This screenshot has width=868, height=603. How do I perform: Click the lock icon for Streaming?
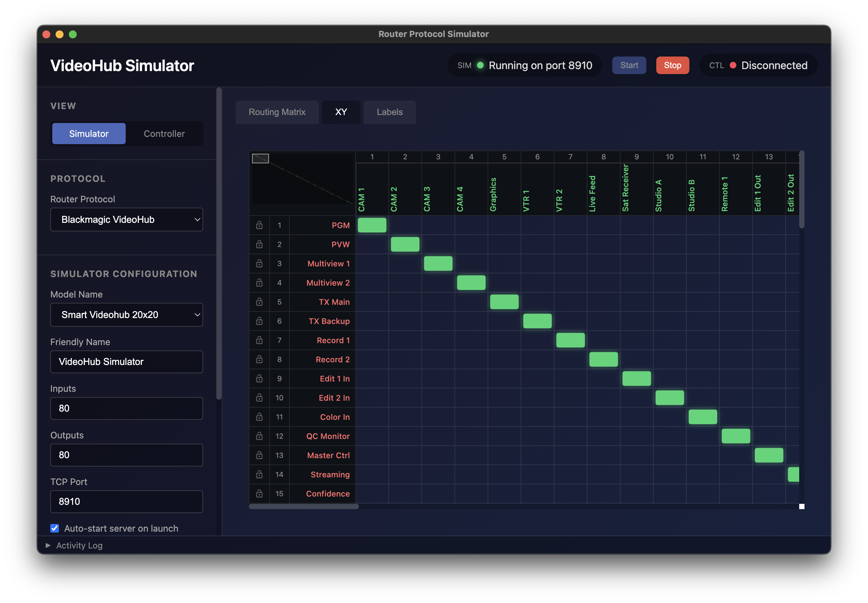point(259,474)
